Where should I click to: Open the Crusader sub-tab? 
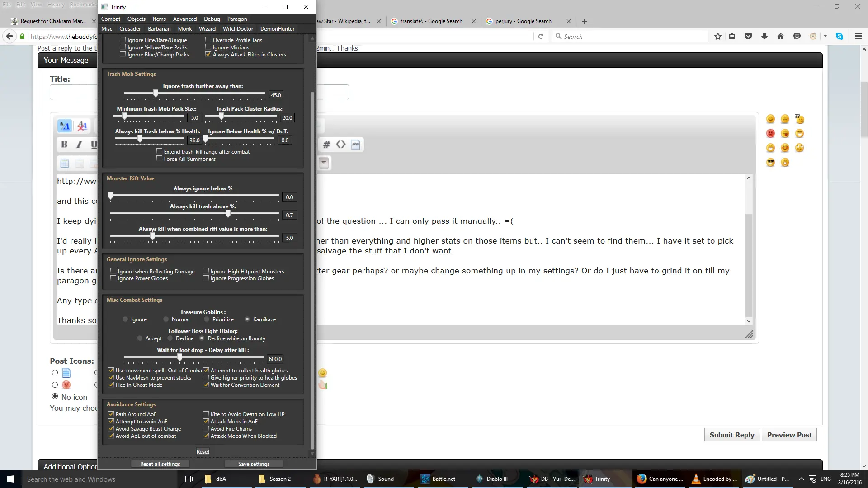[130, 29]
